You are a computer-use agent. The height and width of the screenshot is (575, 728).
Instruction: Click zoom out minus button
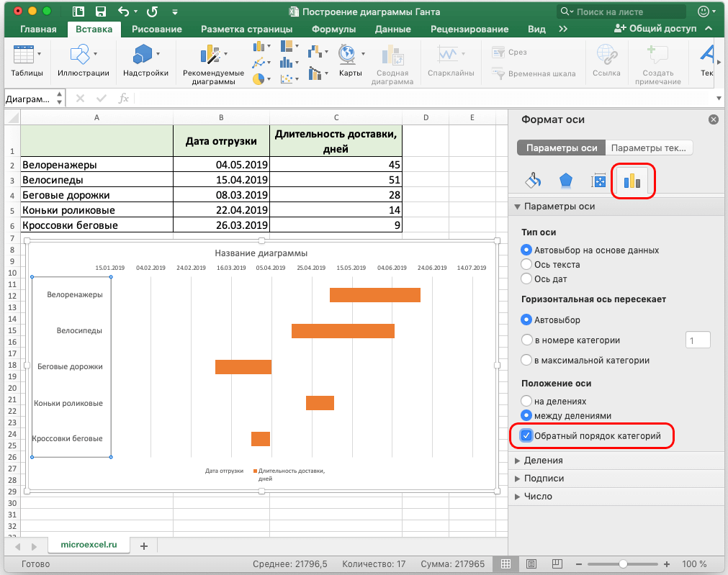tap(579, 564)
